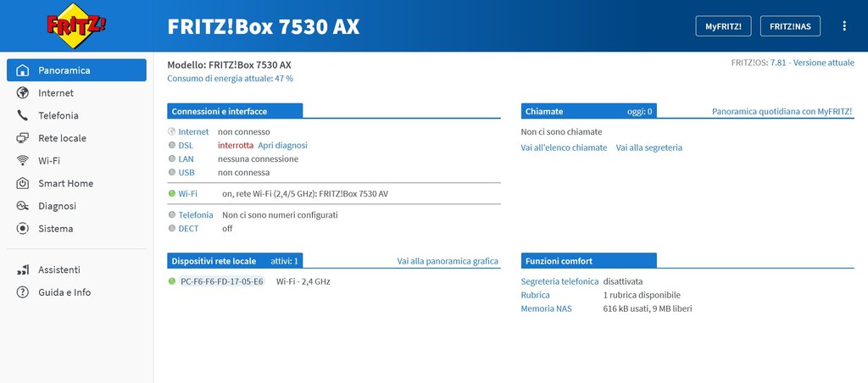This screenshot has height=383, width=868.
Task: Click the Wi-Fi link in connections list
Action: [x=187, y=194]
